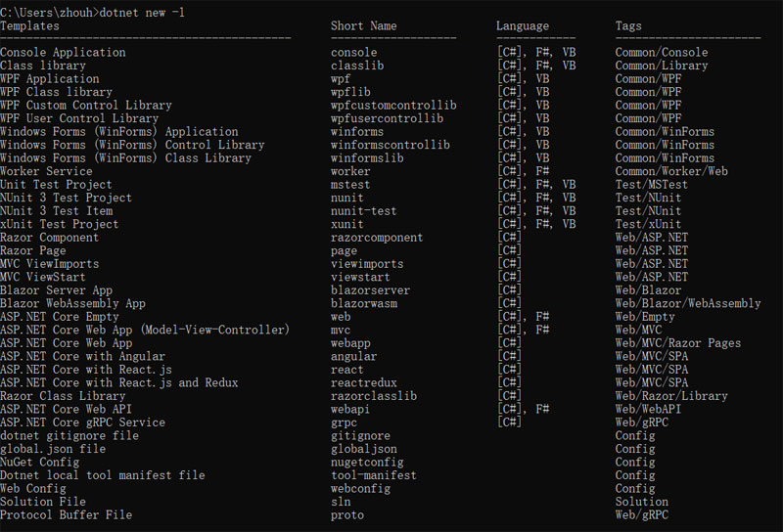783x532 pixels.
Task: Click the 'Tags' column header
Action: pyautogui.click(x=628, y=26)
